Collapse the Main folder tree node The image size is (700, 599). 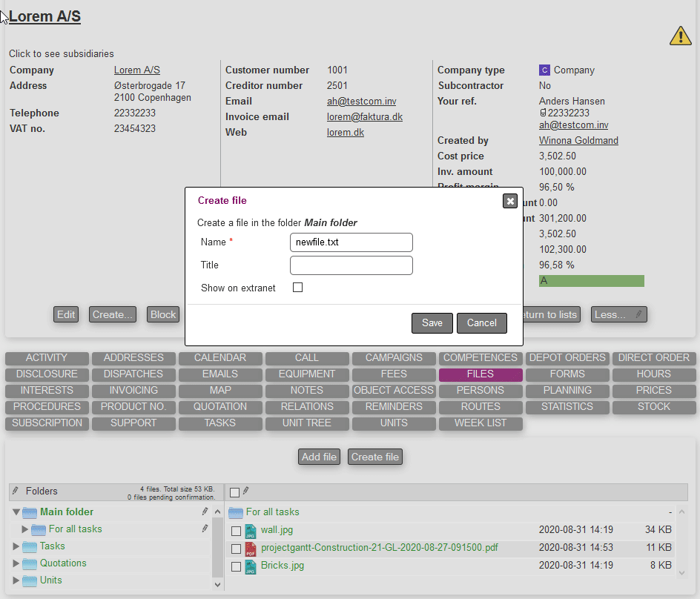pyautogui.click(x=16, y=512)
